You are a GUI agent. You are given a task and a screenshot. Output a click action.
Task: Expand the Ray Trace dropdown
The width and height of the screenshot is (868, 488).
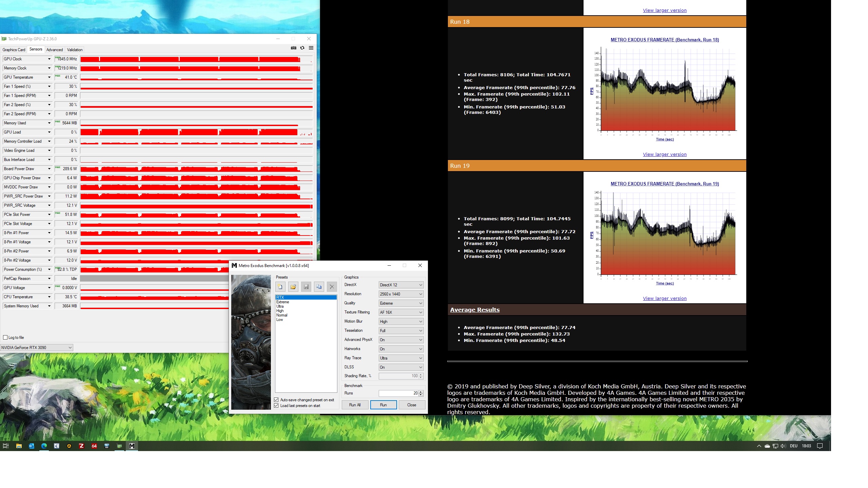(401, 358)
